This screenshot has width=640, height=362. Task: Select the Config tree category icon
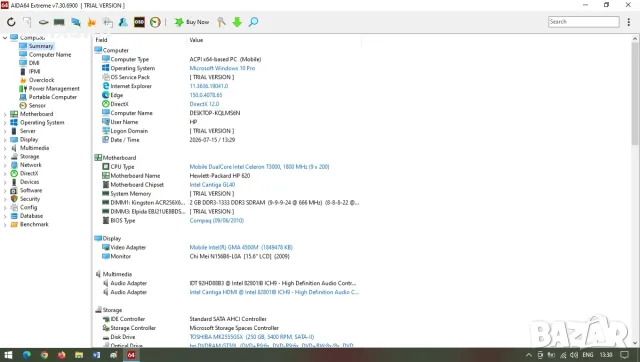tap(14, 207)
